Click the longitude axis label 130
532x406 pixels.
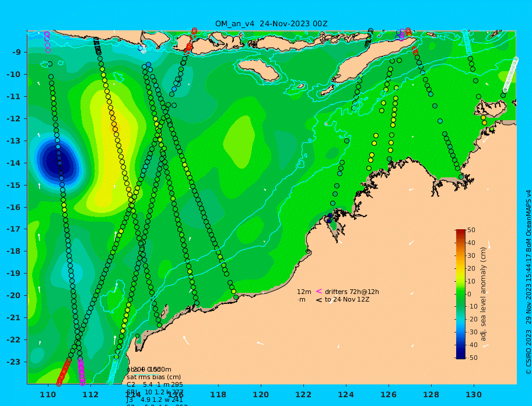[x=474, y=395]
